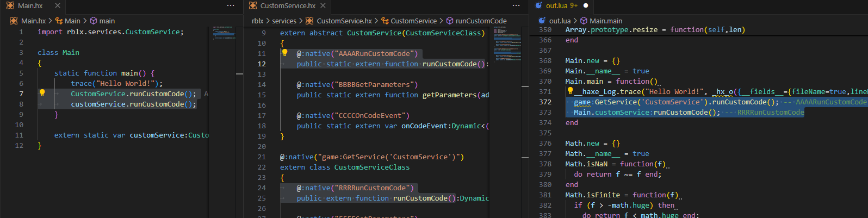The height and width of the screenshot is (218, 868).
Task: Click 'do return f ~= f end;' in out.lua
Action: 618,174
